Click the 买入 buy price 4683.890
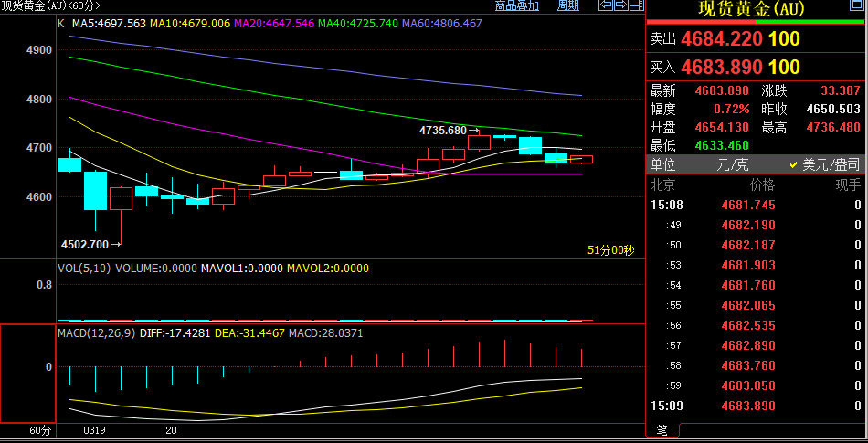 coord(721,67)
